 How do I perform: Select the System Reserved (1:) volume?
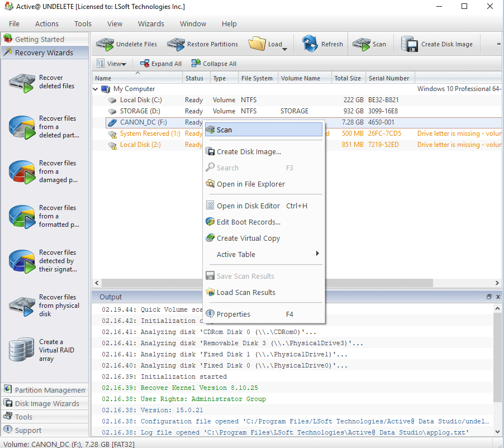[150, 134]
